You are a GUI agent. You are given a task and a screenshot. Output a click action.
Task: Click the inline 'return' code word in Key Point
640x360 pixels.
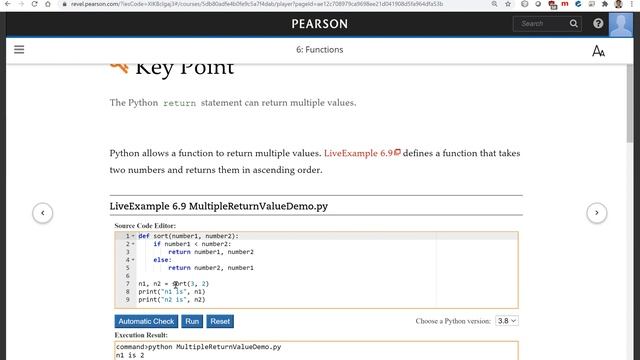click(x=179, y=103)
